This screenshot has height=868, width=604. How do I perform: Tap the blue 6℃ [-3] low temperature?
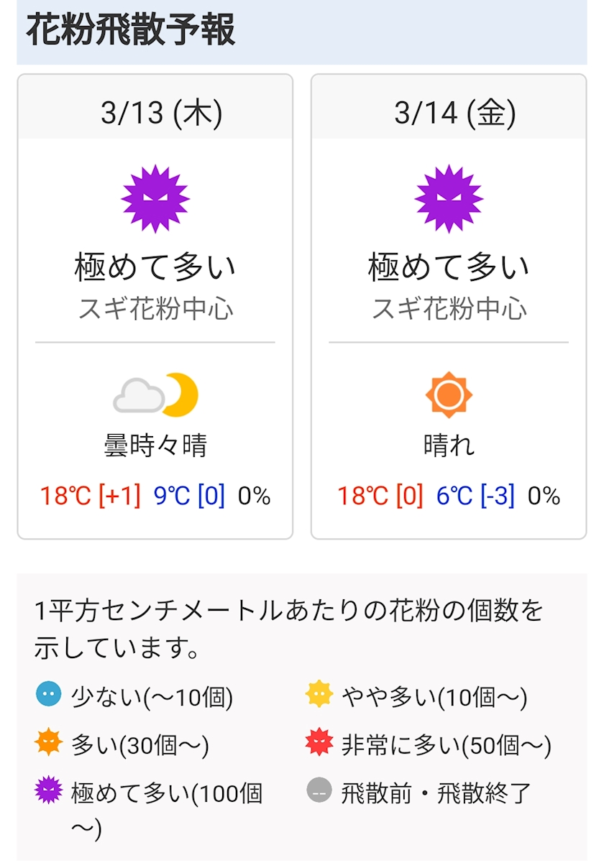(x=475, y=496)
